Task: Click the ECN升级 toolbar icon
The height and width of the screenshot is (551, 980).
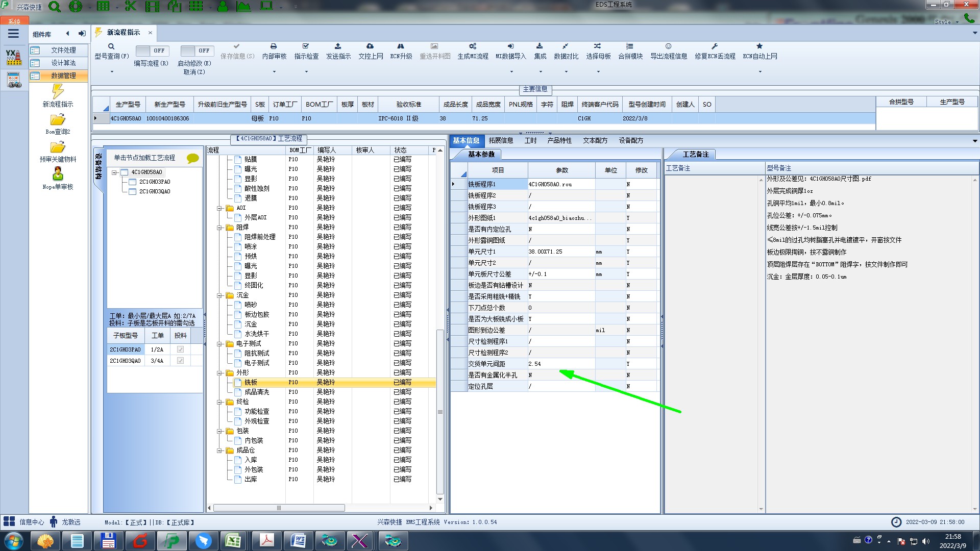Action: tap(401, 46)
